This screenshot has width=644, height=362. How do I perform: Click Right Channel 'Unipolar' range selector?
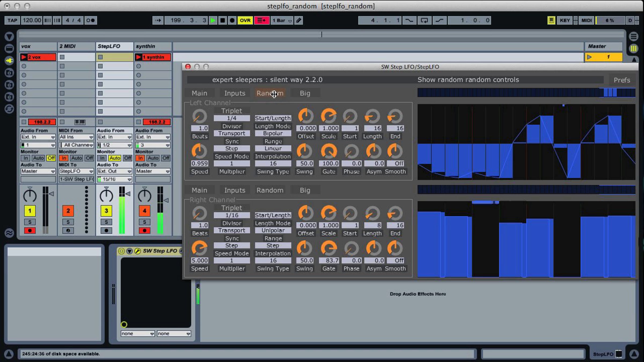coord(273,230)
